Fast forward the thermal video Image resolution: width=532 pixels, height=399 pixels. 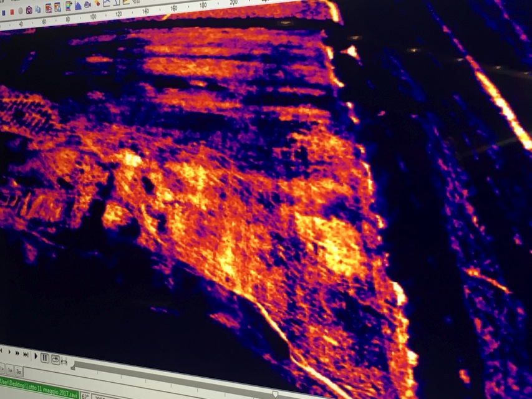(x=17, y=353)
